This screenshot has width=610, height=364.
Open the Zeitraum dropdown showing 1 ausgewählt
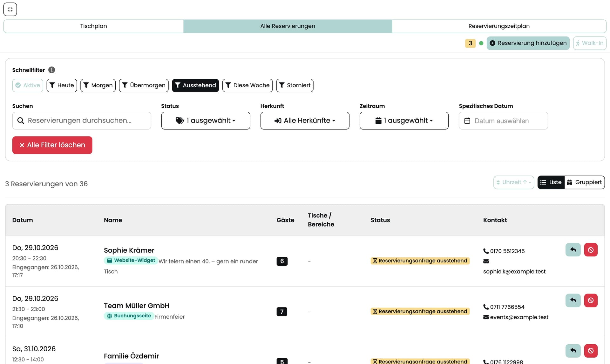click(x=404, y=121)
